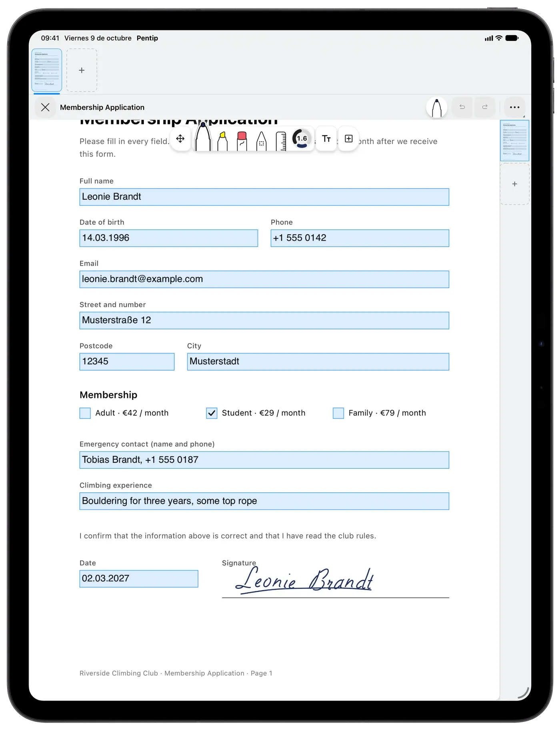
Task: Open the text tool (Tt)
Action: tap(326, 139)
